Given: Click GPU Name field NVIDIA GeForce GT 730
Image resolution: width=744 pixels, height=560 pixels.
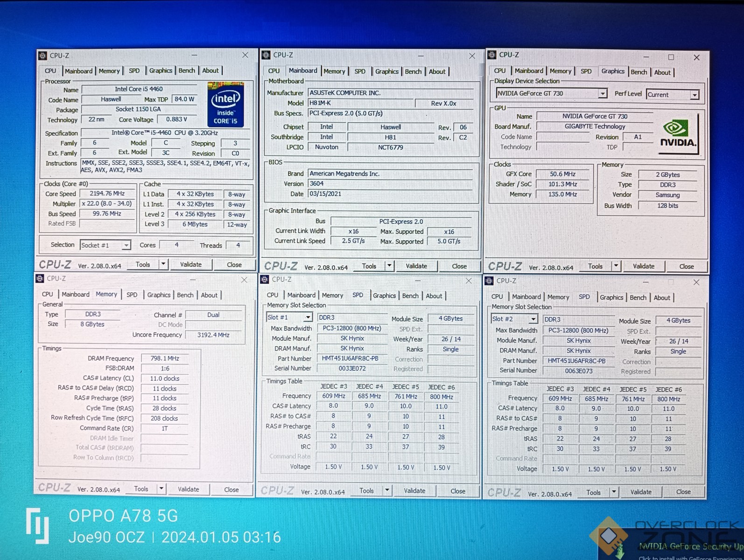Looking at the screenshot, I should (595, 116).
